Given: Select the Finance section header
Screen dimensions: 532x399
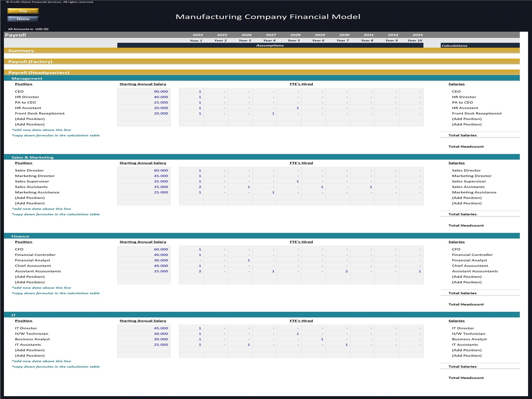Looking at the screenshot, I should [262, 236].
